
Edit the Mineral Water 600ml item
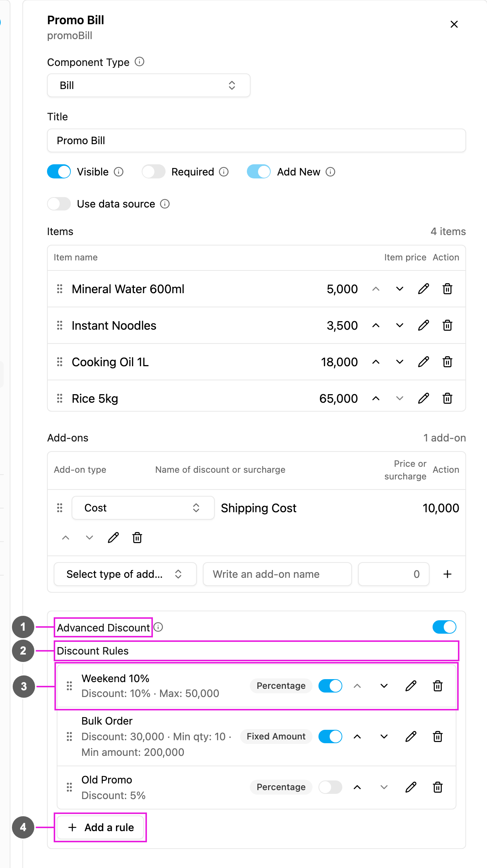coord(424,289)
